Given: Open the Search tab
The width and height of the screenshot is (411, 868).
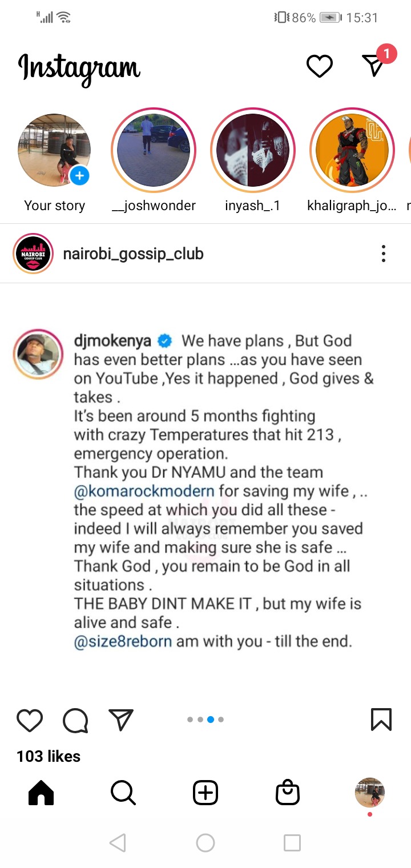Looking at the screenshot, I should (123, 793).
